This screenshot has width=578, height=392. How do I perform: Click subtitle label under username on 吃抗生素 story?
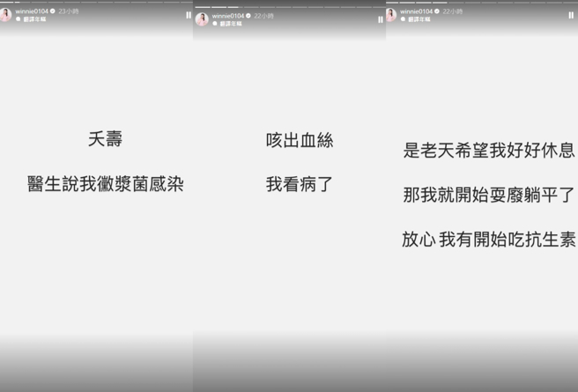coord(416,19)
